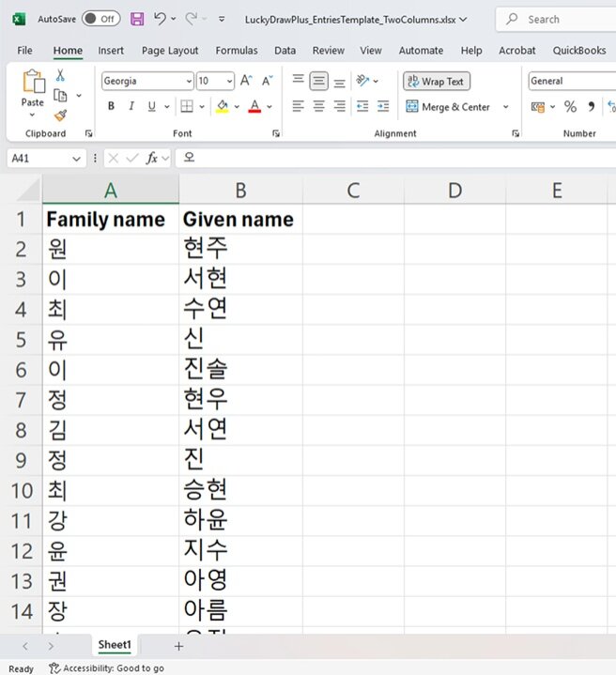This screenshot has width=616, height=675.
Task: Expand the font size dropdown
Action: (229, 82)
